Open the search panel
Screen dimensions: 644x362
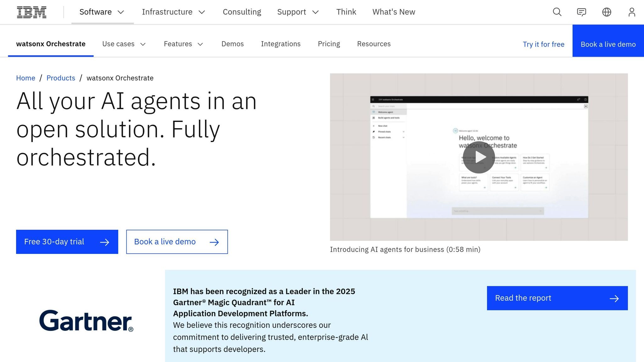point(557,12)
